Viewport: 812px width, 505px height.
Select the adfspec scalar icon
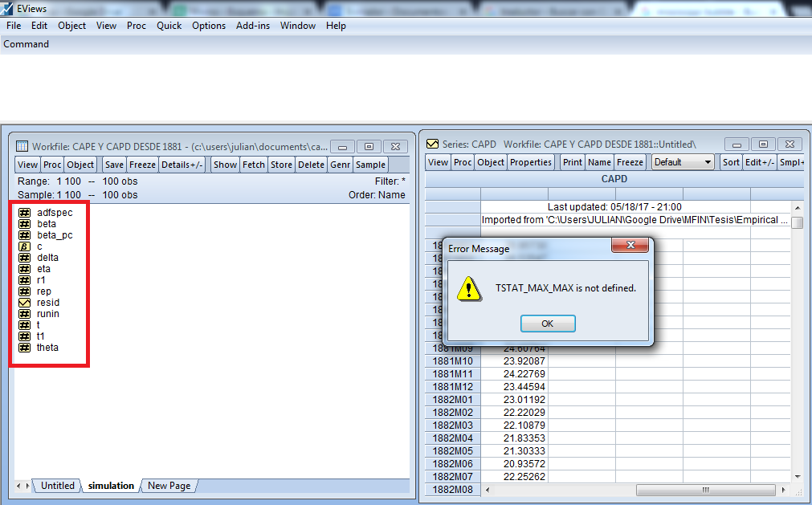[x=24, y=213]
